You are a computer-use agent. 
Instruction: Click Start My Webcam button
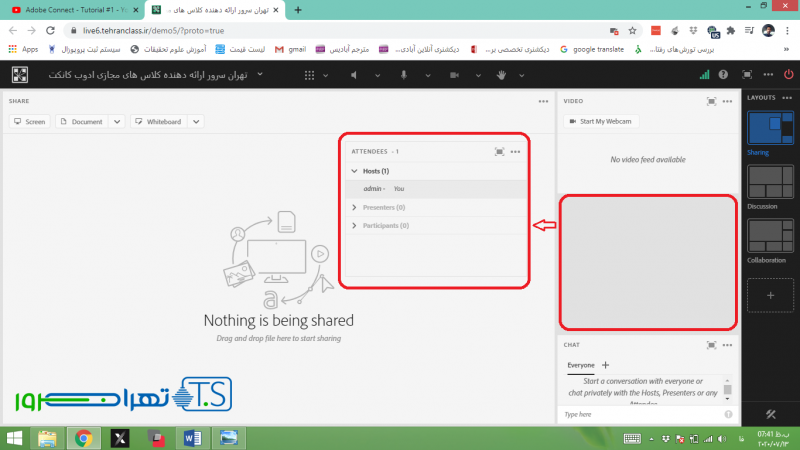tap(604, 122)
